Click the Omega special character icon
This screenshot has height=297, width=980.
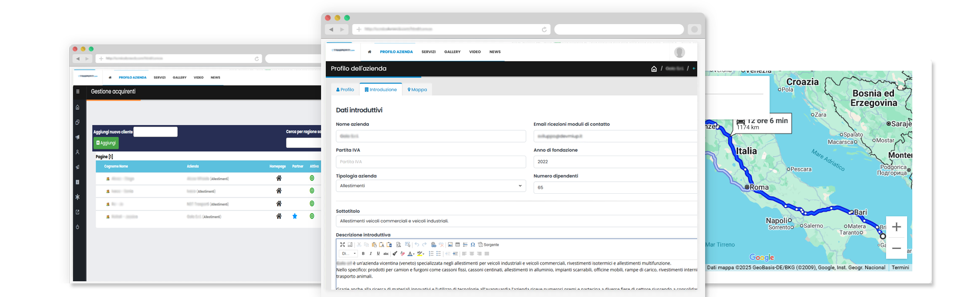coord(473,245)
